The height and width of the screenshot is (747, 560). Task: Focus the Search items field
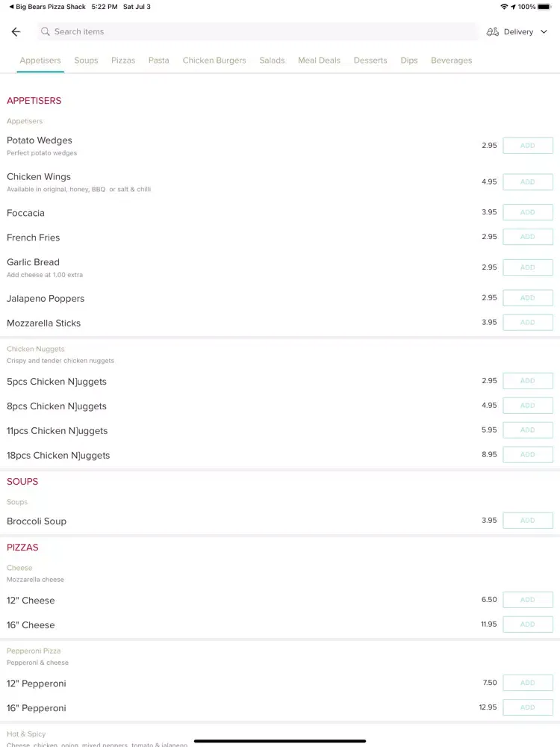pos(258,31)
